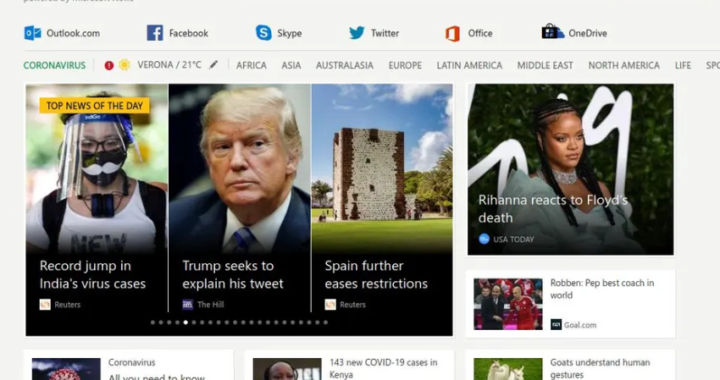Click the Robben and Pep thumbnail
Viewport: 720px width, 380px height.
click(x=508, y=304)
